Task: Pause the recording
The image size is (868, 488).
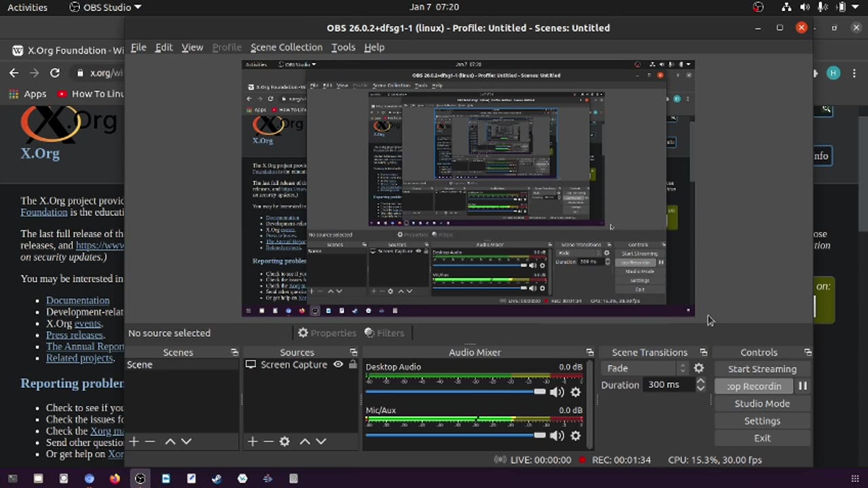Action: [803, 386]
